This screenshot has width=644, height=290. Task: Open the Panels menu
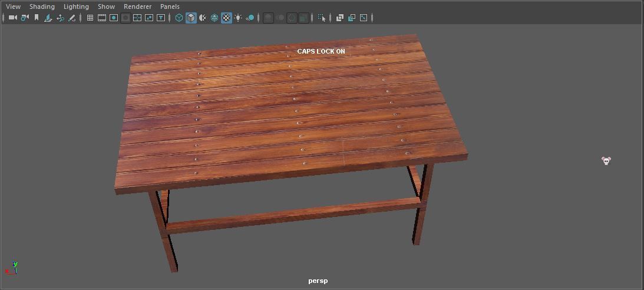coord(170,6)
